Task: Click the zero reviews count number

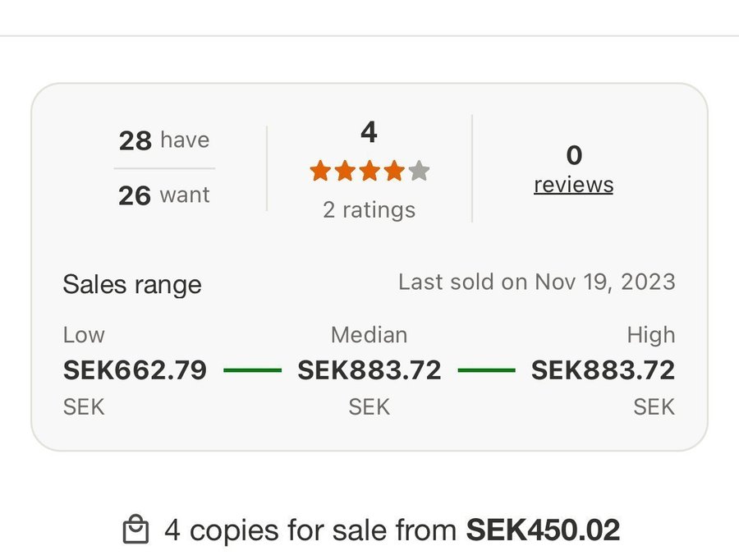Action: 574,155
